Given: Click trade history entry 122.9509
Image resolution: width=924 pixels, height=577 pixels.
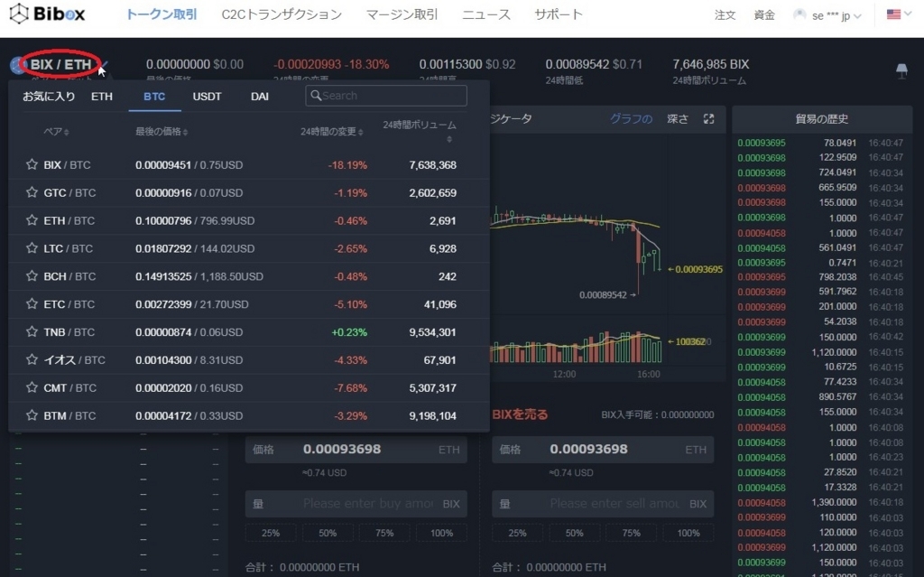Looking at the screenshot, I should 837,157.
